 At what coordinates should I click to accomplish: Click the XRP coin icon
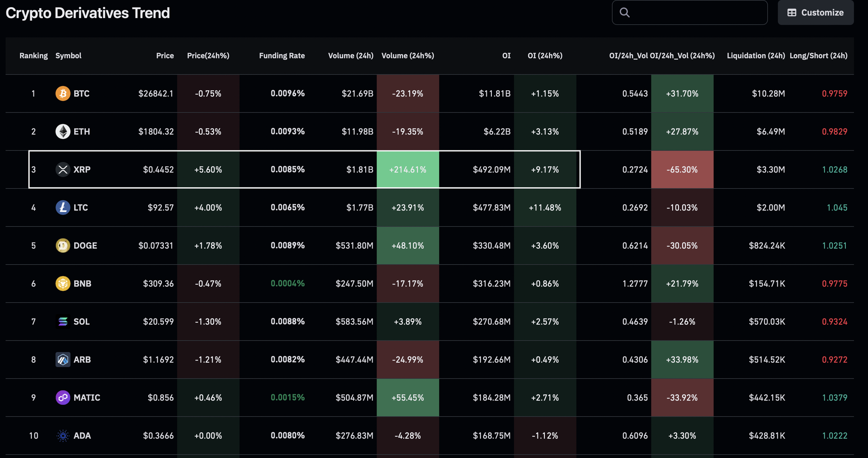(63, 169)
